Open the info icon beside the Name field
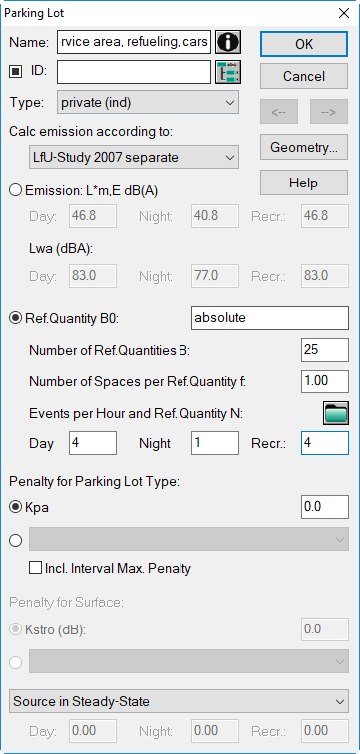The image size is (360, 754). 228,42
